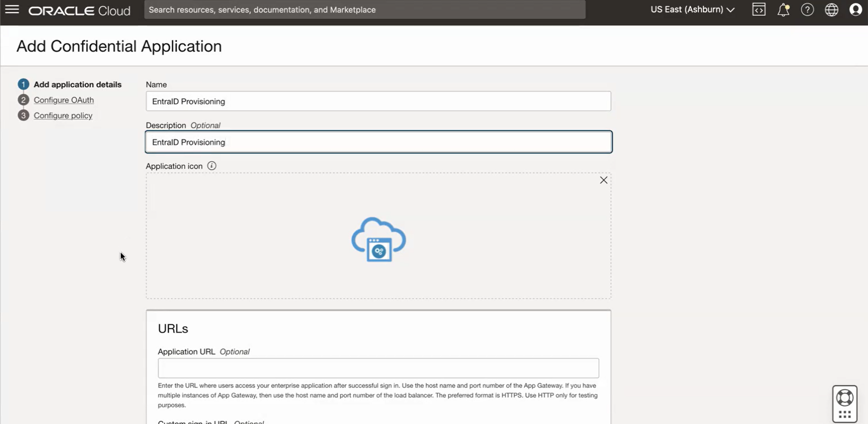Open the user profile icon
Screen dimensions: 868x424
[x=855, y=9]
